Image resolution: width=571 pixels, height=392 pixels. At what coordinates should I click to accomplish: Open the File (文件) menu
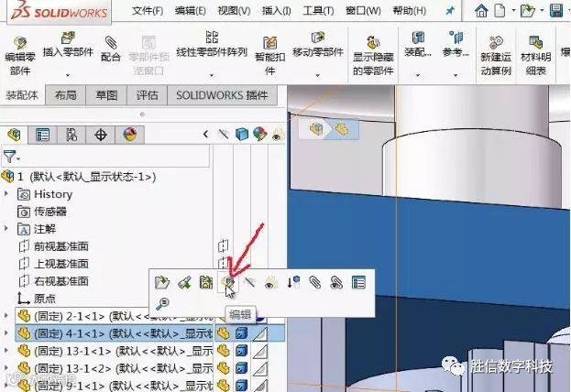pyautogui.click(x=148, y=11)
